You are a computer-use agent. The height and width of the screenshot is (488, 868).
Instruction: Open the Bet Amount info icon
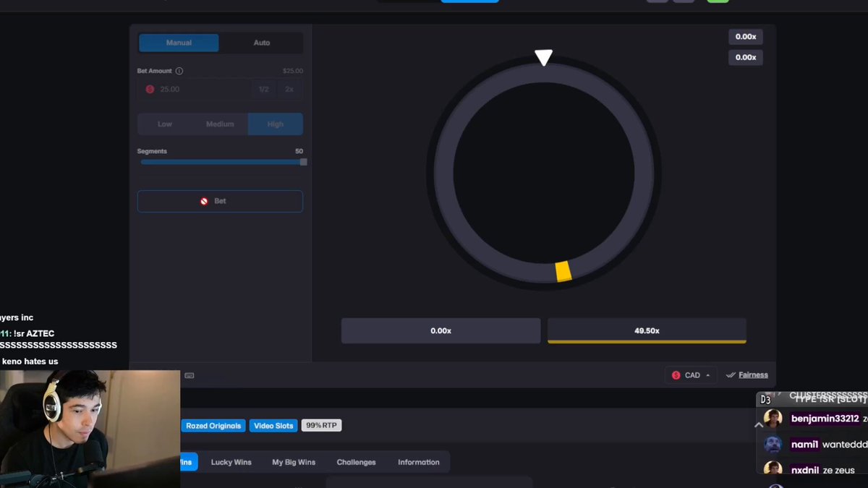tap(179, 71)
